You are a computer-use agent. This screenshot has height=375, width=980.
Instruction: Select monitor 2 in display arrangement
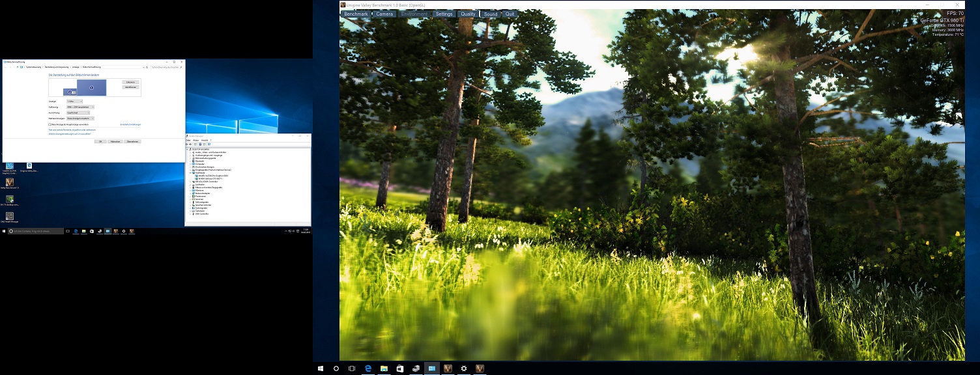coord(70,92)
